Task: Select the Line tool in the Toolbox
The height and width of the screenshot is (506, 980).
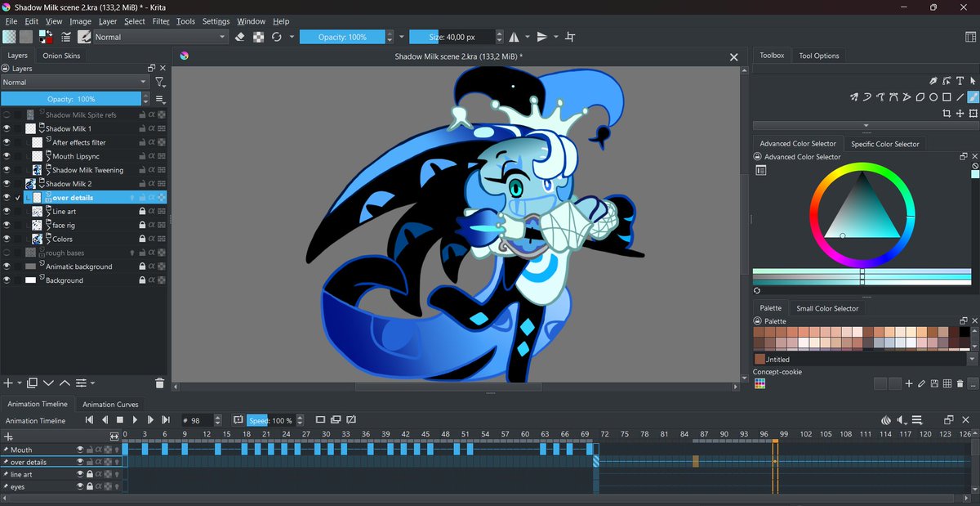Action: [960, 96]
